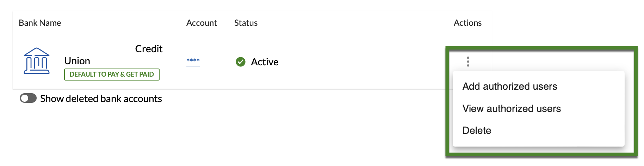
Task: Click the Status column header
Action: tap(246, 23)
